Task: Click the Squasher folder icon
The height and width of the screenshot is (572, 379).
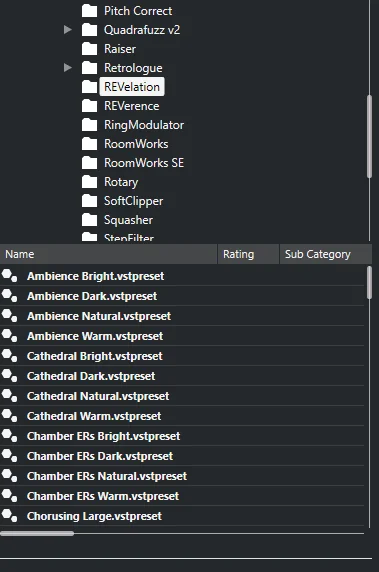Action: point(89,220)
